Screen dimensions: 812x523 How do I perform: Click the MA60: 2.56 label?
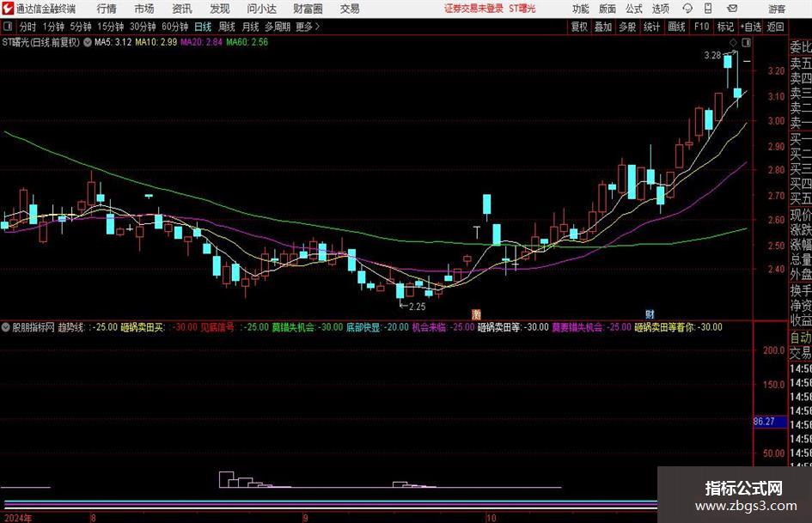point(247,42)
